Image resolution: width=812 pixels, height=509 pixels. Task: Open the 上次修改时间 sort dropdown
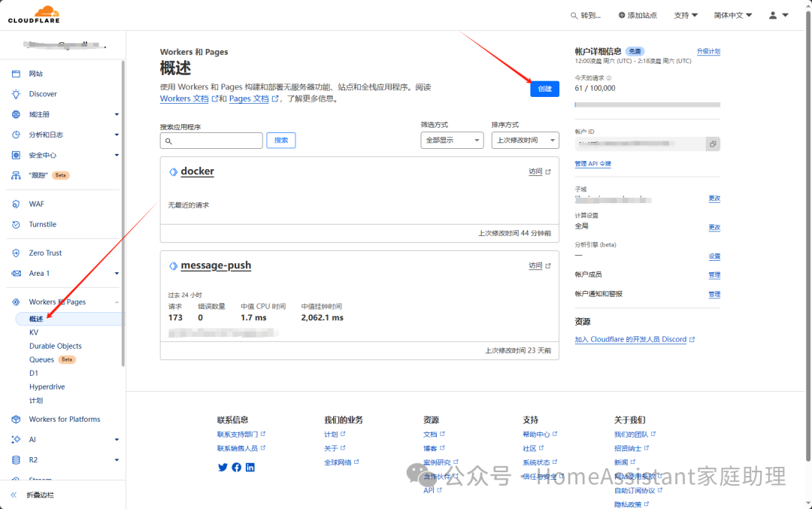525,141
